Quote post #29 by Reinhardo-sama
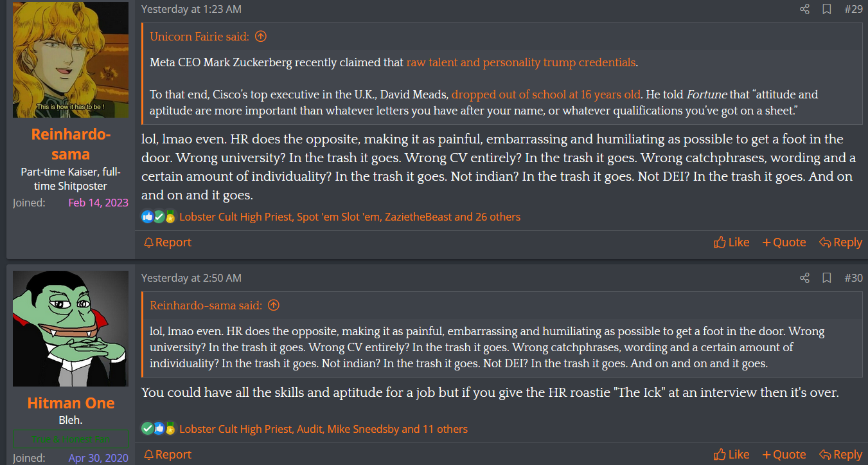Viewport: 868px width, 465px height. tap(784, 242)
